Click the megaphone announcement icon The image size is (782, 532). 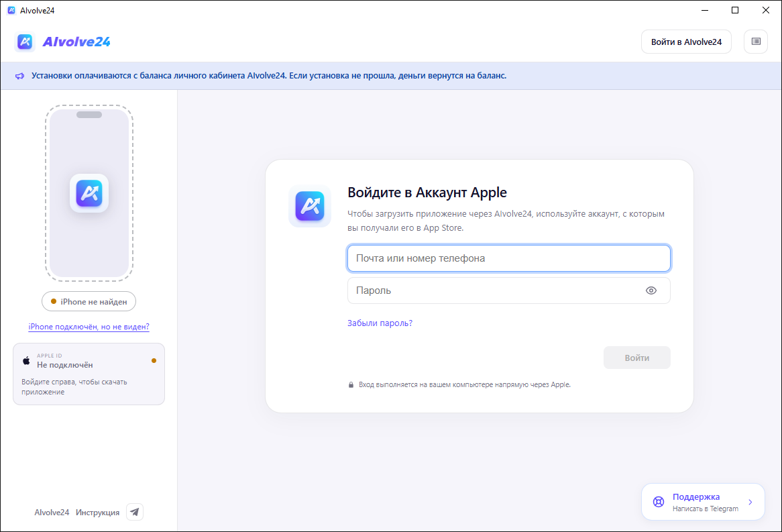(19, 76)
